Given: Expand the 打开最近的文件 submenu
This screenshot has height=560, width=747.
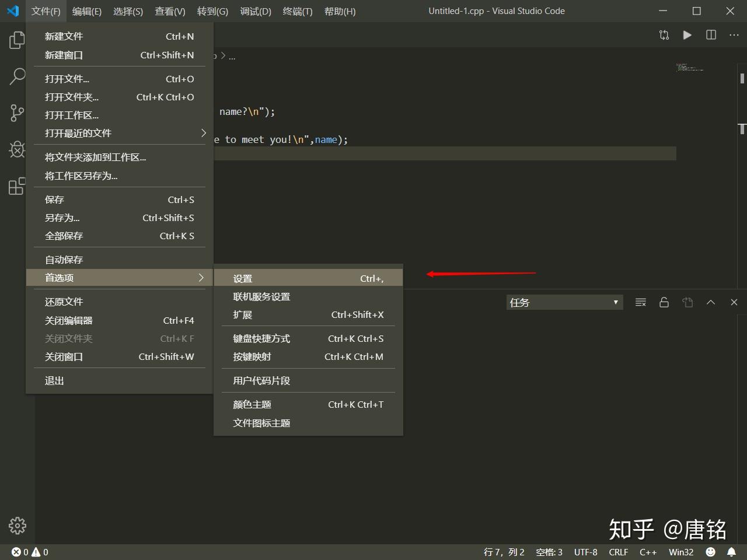Looking at the screenshot, I should [120, 133].
